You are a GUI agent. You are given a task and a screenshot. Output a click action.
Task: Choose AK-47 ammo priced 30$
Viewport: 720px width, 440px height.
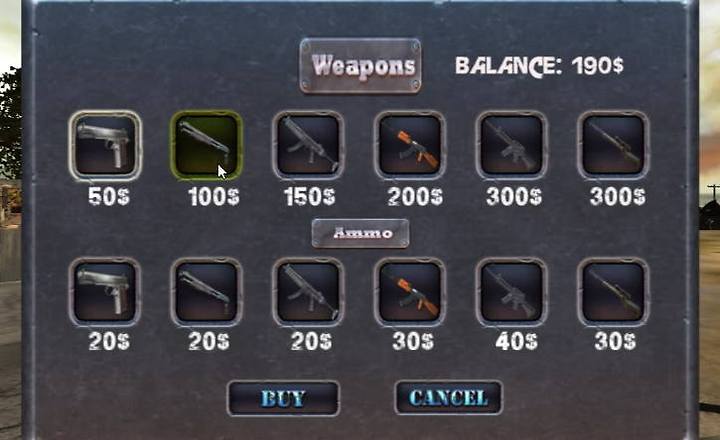coord(410,292)
